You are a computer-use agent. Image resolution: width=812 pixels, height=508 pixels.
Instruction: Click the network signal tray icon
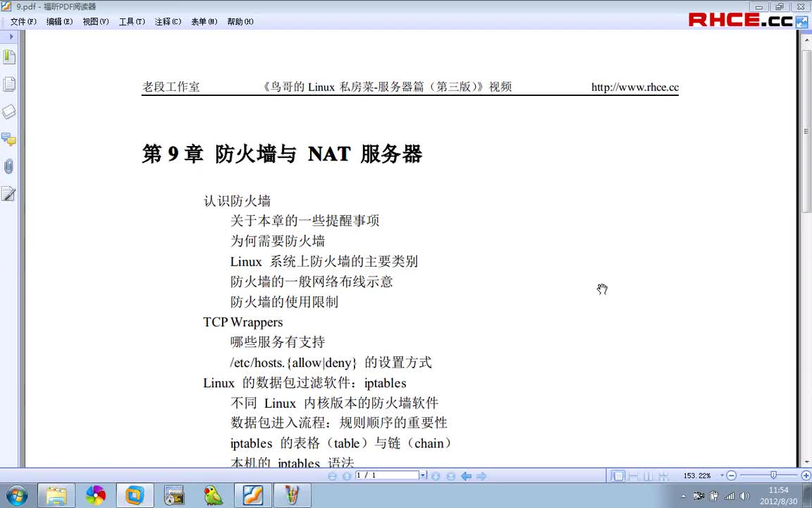tap(730, 496)
